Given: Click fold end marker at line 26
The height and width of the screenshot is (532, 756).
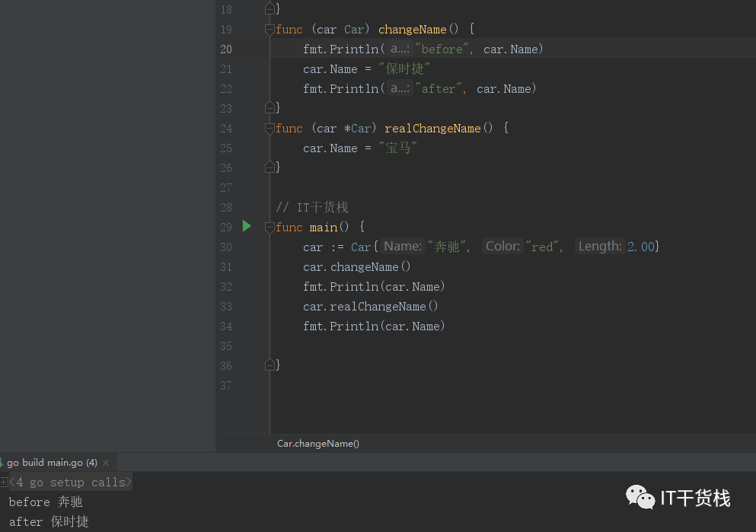Looking at the screenshot, I should click(270, 167).
